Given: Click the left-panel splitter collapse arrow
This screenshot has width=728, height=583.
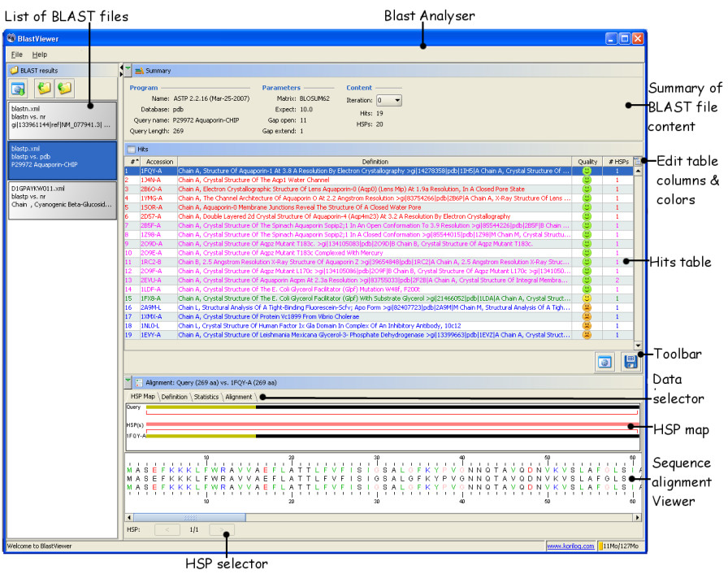Looking at the screenshot, I should tap(121, 67).
